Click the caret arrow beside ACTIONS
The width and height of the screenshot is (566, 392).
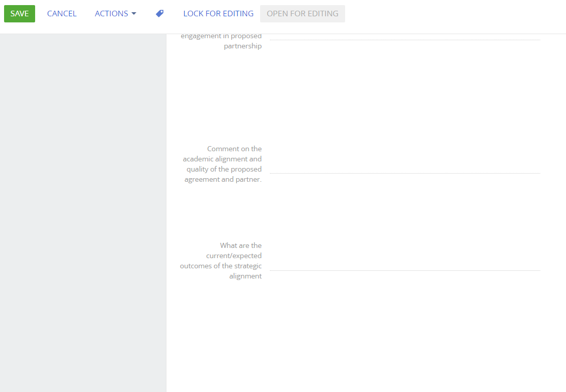[134, 14]
